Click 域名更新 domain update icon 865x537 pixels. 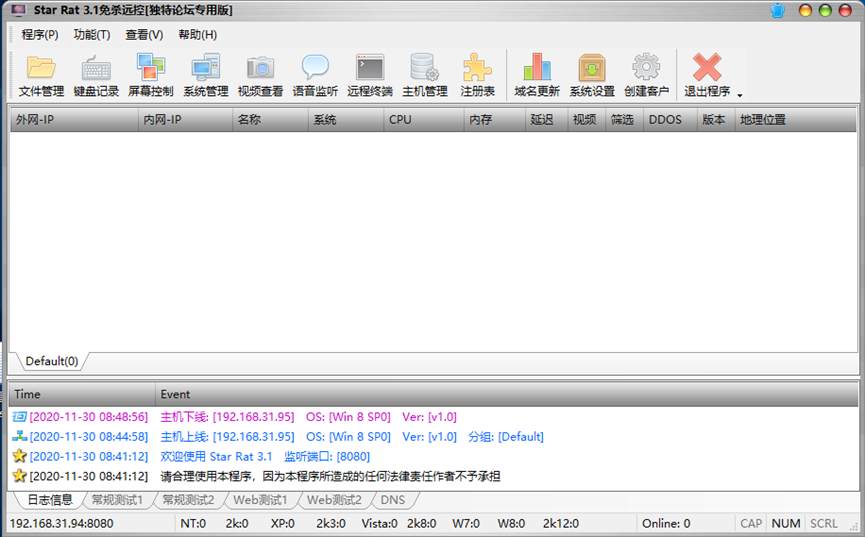(537, 76)
